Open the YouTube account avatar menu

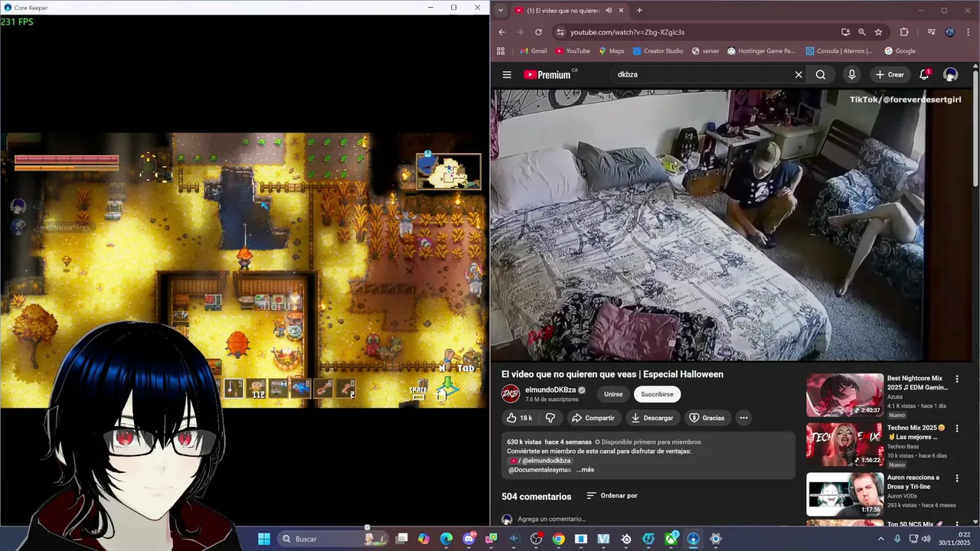(x=950, y=74)
